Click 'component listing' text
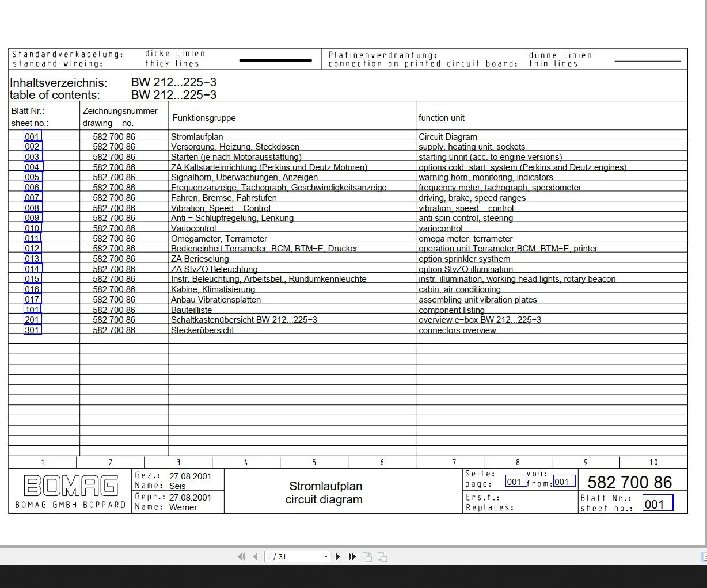The width and height of the screenshot is (707, 588). pos(451,310)
